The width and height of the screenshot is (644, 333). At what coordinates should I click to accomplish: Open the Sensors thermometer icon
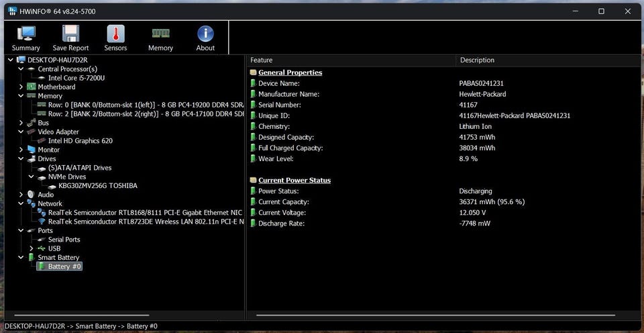point(115,34)
